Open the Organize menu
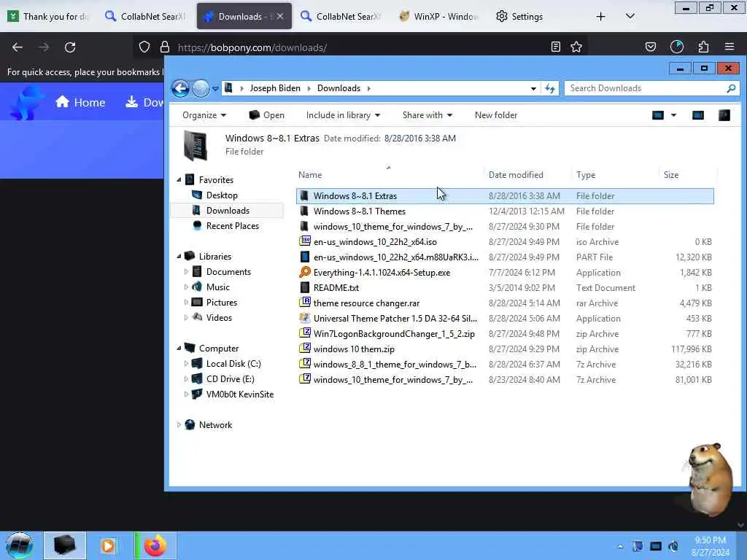747x560 pixels. coord(204,115)
